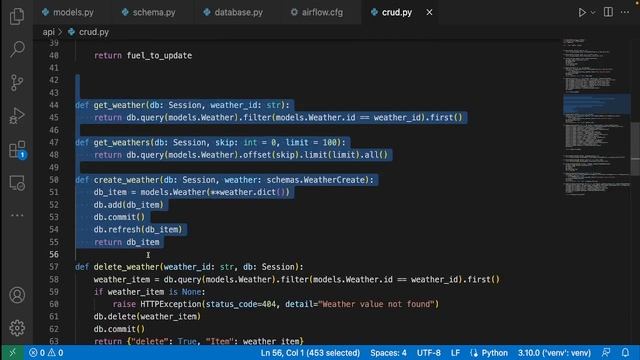Click 'db.commit()' on line 53
Screen dimensions: 640x360
pos(119,217)
